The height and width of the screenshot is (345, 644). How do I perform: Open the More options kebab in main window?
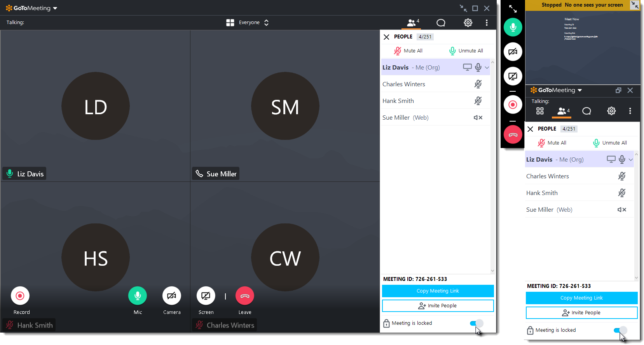point(487,23)
